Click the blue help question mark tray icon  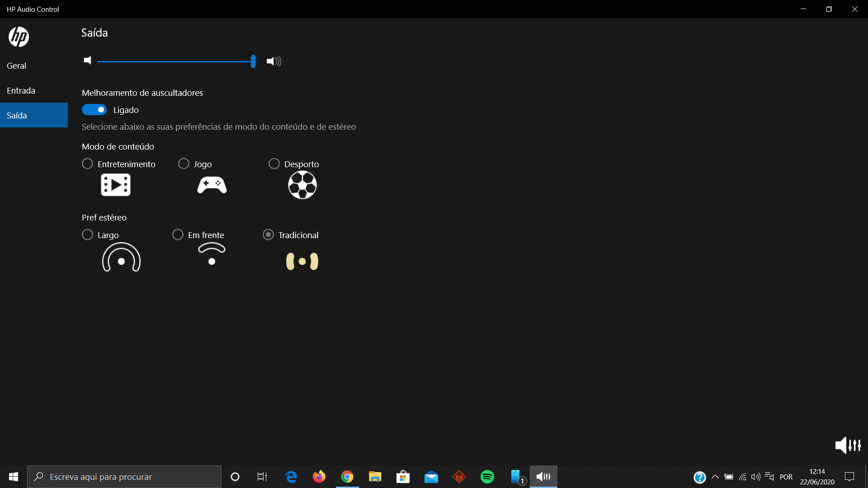(700, 477)
